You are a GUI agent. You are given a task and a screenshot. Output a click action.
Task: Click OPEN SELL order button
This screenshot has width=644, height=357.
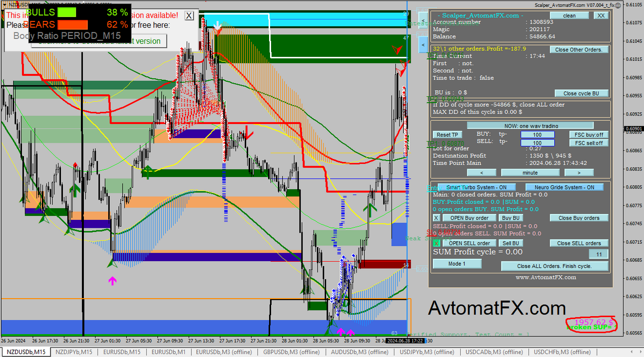point(469,243)
